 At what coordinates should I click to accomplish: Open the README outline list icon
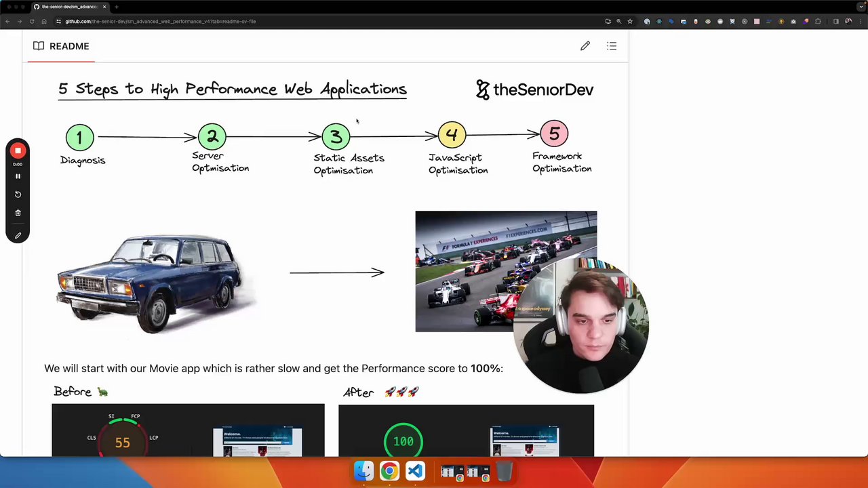point(612,46)
